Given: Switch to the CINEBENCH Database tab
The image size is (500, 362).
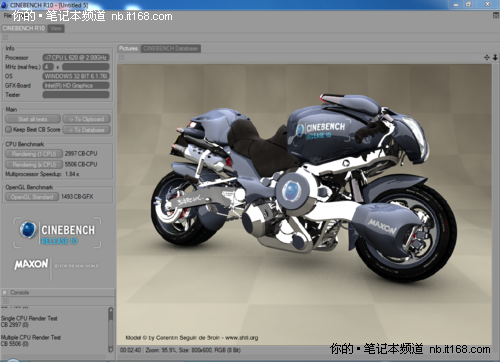Looking at the screenshot, I should coord(171,49).
